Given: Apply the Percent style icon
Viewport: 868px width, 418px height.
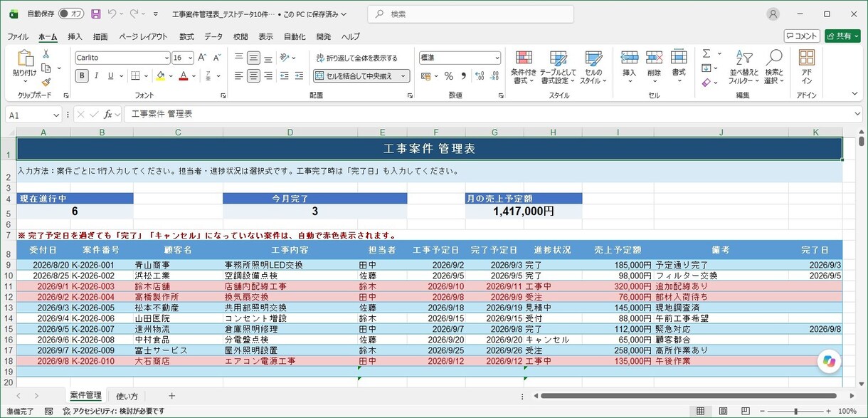Looking at the screenshot, I should click(x=449, y=75).
